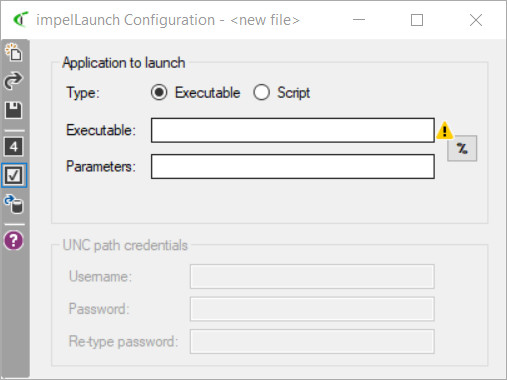The height and width of the screenshot is (380, 507).
Task: Click the percent variable button
Action: pos(462,148)
